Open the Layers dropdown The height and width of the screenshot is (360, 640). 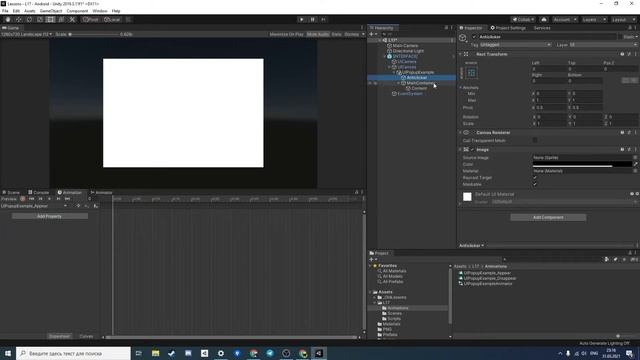coord(593,20)
